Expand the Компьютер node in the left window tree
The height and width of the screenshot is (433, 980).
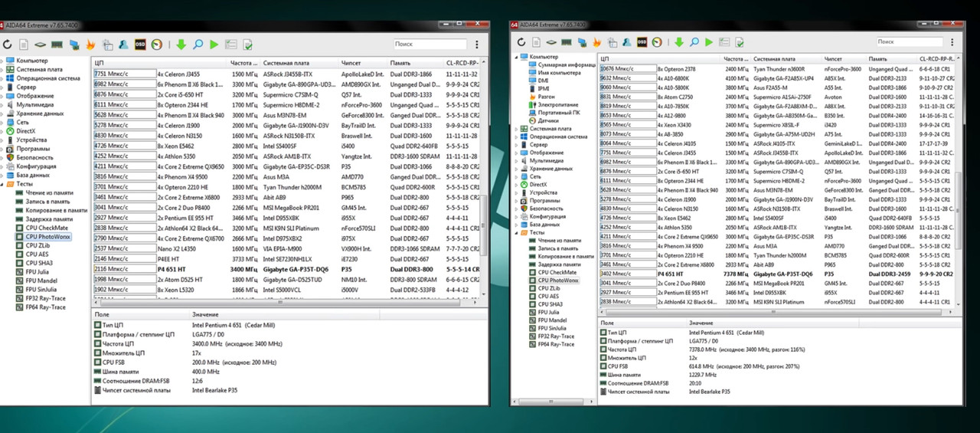pos(2,61)
